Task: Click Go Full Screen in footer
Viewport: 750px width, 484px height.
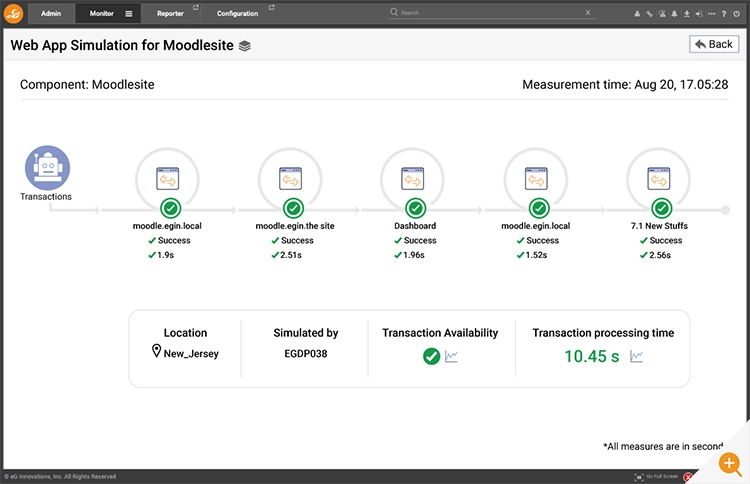Action: (662, 476)
